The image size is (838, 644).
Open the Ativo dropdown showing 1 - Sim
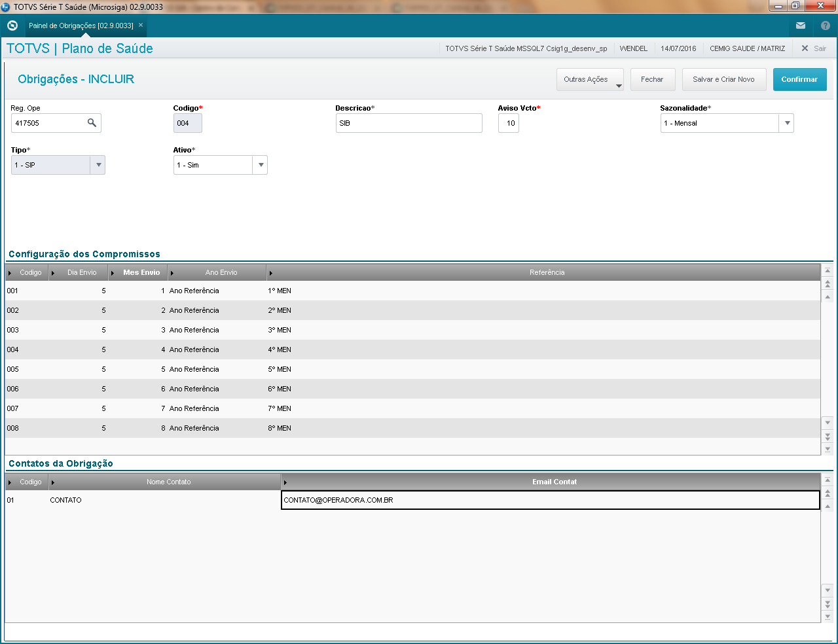pyautogui.click(x=261, y=165)
